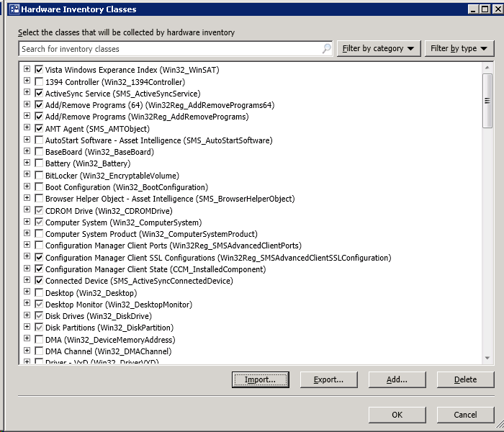The height and width of the screenshot is (432, 504).
Task: Toggle Desktop Monitor checkbox
Action: pyautogui.click(x=39, y=305)
